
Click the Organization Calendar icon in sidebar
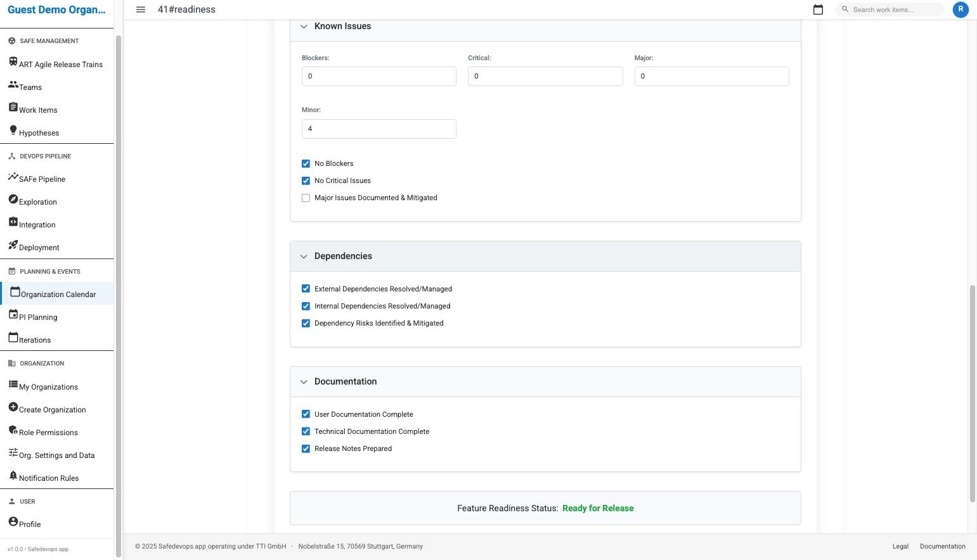pos(15,291)
